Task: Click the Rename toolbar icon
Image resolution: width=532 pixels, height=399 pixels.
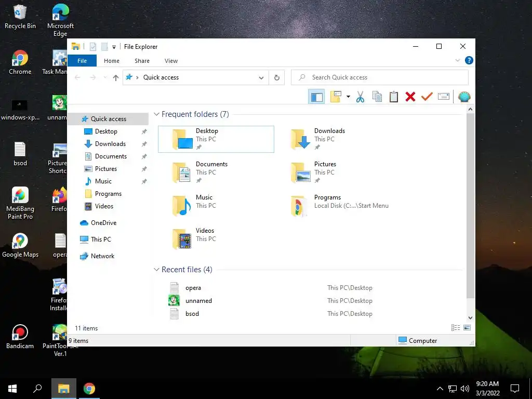Action: tap(444, 97)
